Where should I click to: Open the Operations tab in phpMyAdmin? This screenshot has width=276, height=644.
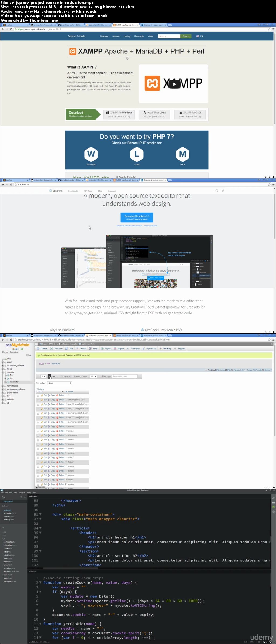point(150,348)
